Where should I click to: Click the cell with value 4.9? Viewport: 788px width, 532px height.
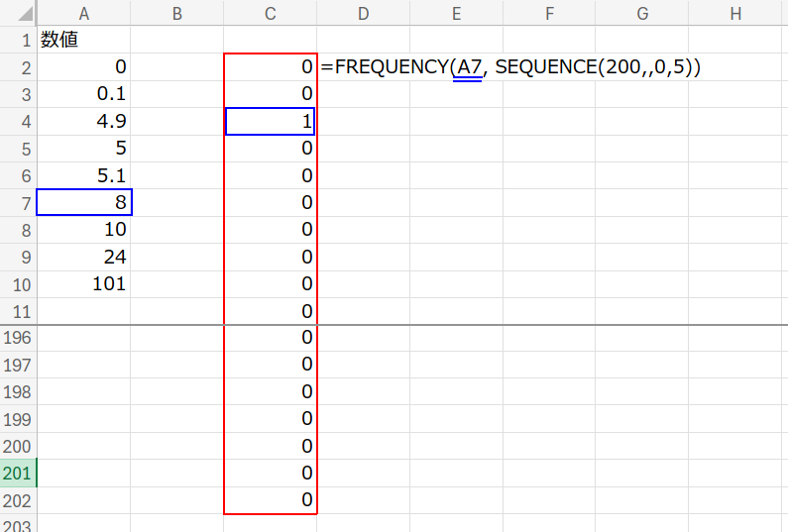[x=83, y=122]
